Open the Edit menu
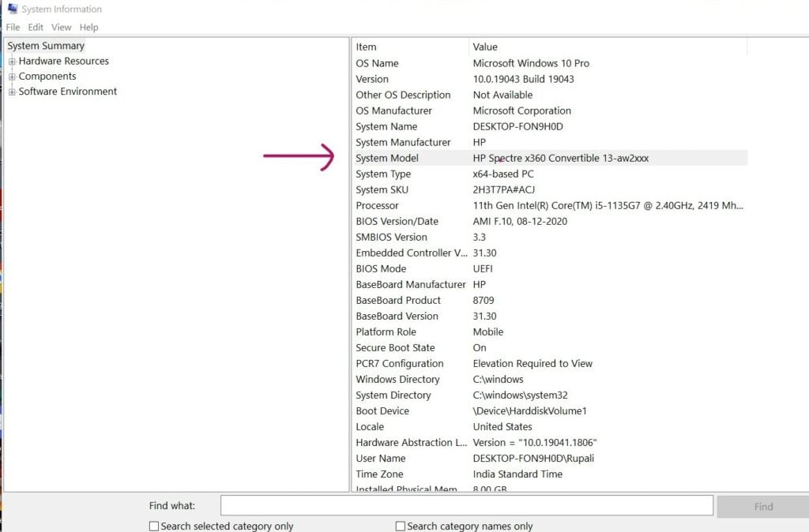The image size is (809, 532). point(36,27)
